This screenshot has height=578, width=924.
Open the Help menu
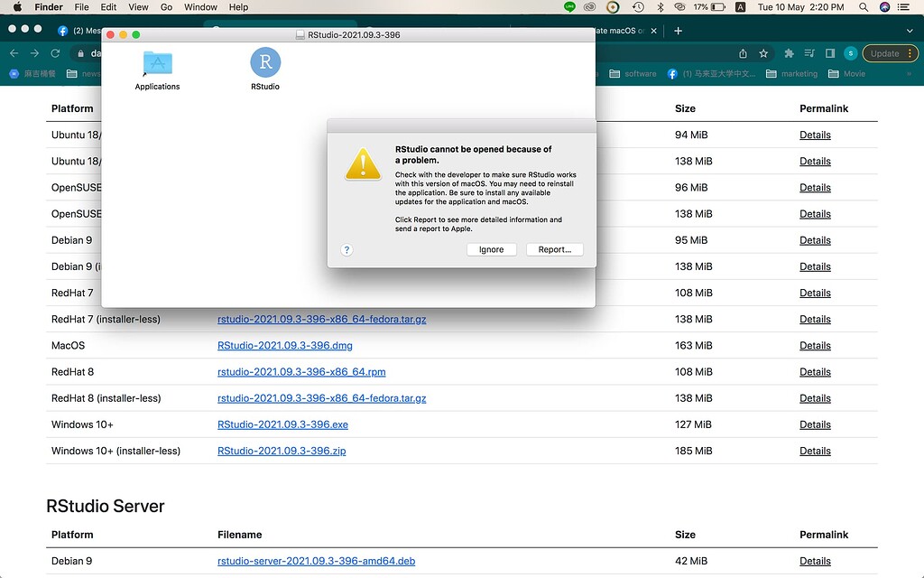coord(238,7)
